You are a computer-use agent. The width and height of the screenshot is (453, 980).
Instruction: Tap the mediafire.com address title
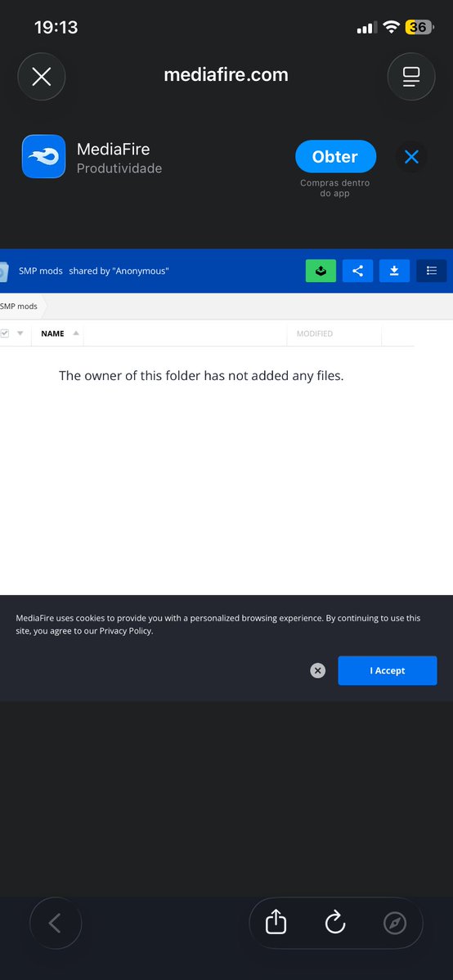tap(226, 75)
